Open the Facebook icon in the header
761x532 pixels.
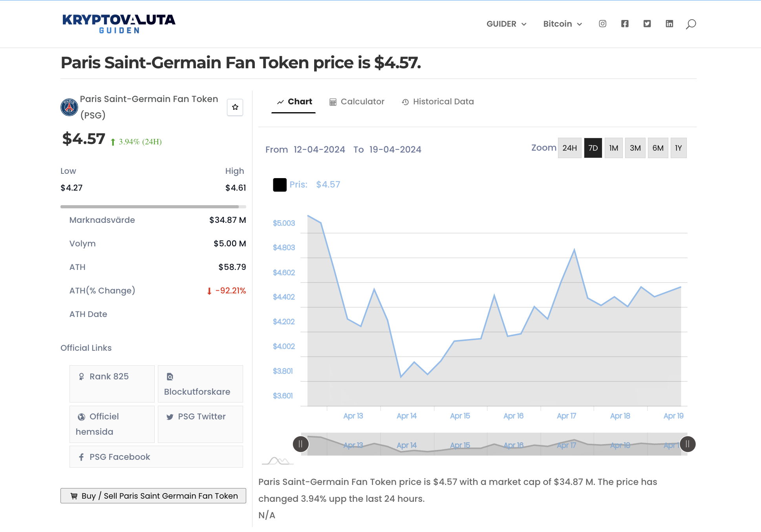click(x=625, y=24)
